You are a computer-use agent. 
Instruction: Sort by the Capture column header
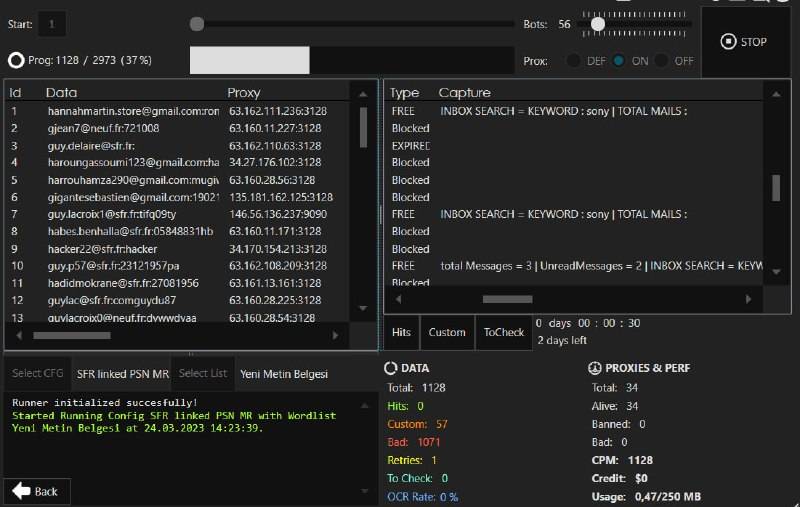(x=464, y=93)
